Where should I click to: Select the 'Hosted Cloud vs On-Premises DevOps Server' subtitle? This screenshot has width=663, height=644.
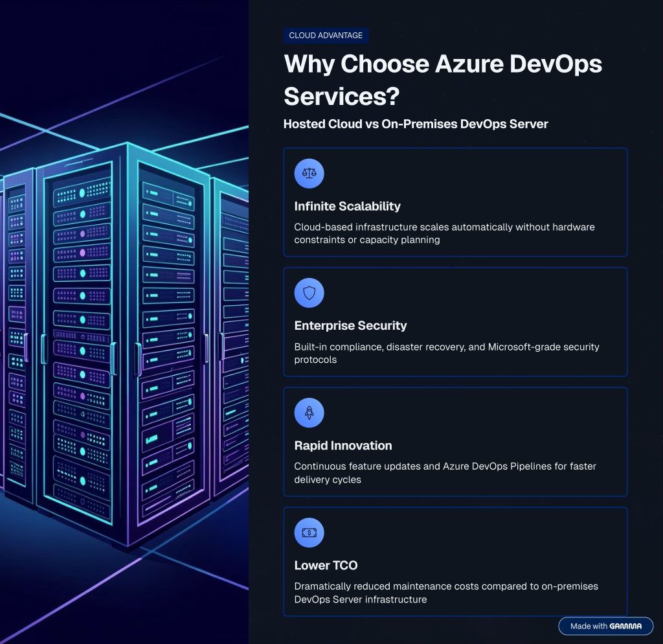point(416,124)
